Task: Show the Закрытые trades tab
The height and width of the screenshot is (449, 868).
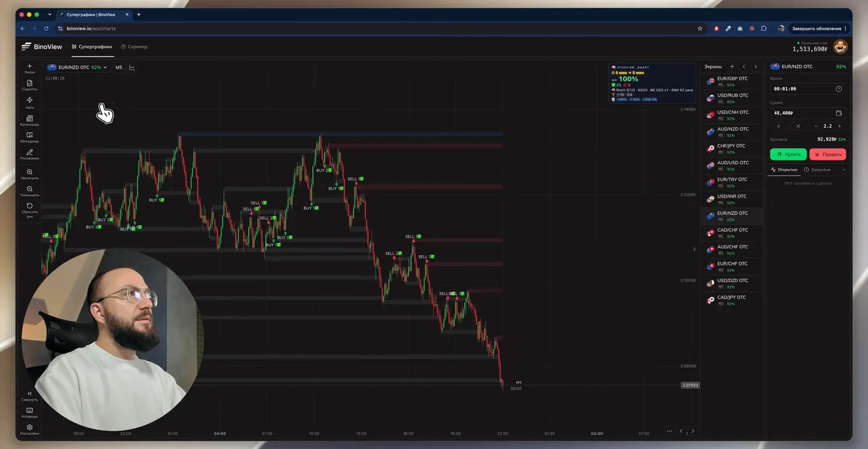Action: pyautogui.click(x=817, y=170)
